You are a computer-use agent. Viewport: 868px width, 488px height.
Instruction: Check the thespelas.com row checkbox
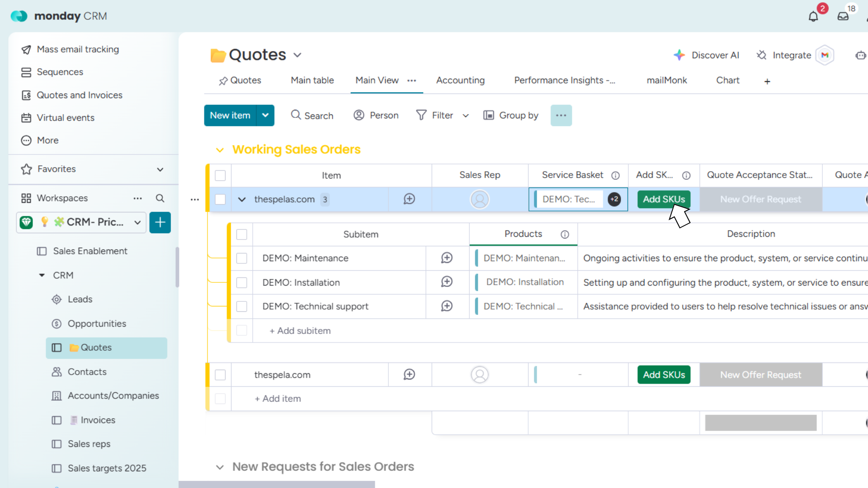(x=220, y=199)
